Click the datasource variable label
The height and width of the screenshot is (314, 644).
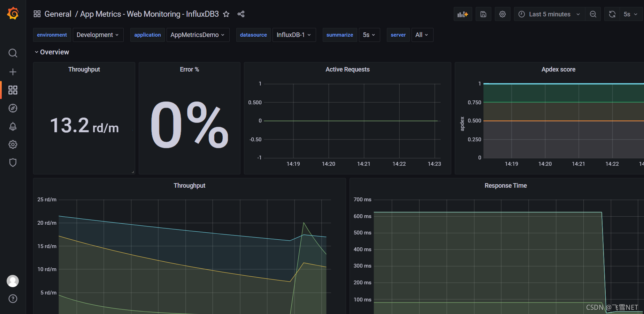pyautogui.click(x=253, y=35)
